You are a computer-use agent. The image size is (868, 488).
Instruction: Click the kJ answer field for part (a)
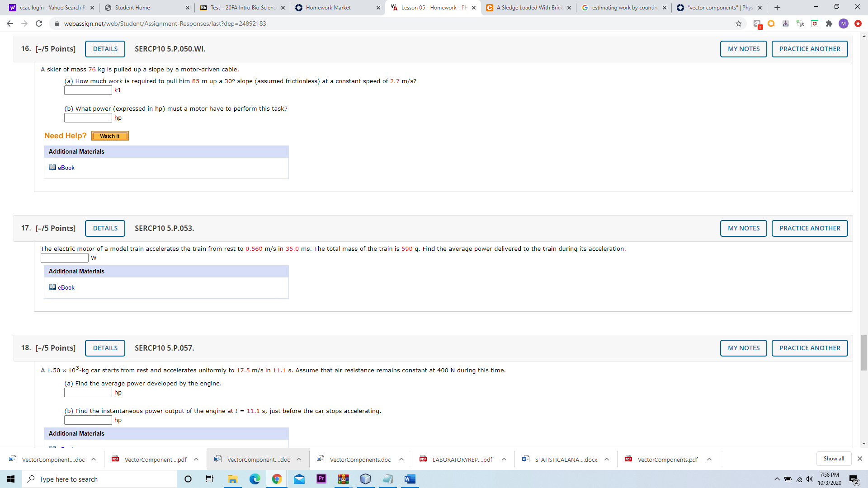pos(88,90)
